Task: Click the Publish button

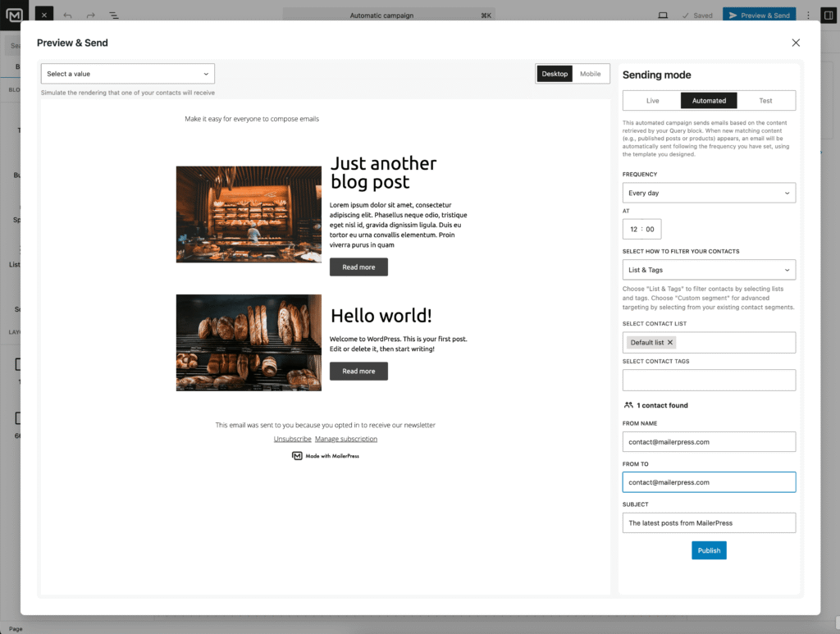Action: (x=708, y=550)
